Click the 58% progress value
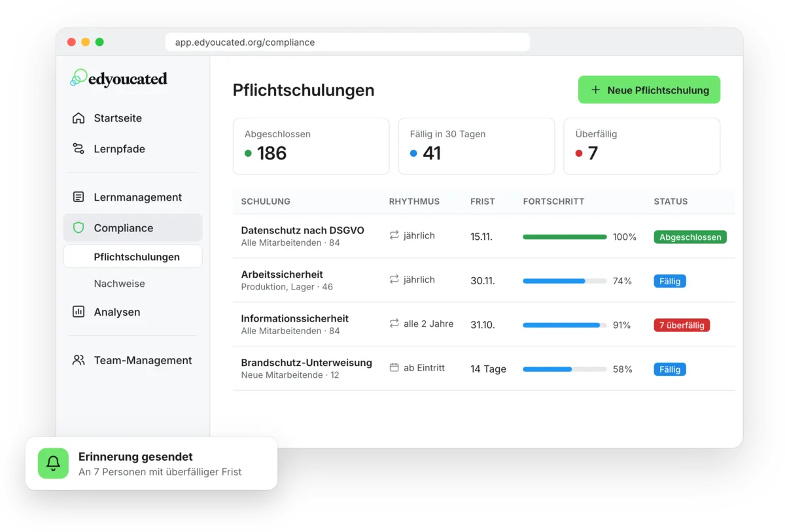The height and width of the screenshot is (532, 785). coord(623,369)
